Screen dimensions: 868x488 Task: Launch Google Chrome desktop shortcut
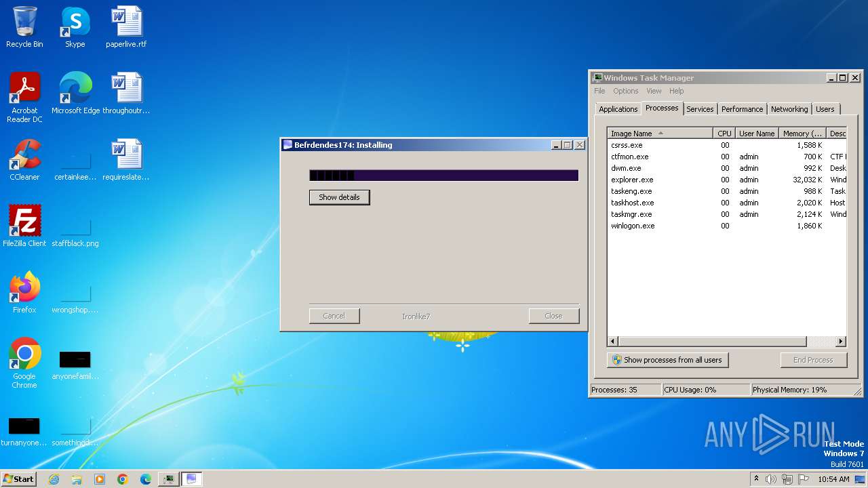coord(24,363)
